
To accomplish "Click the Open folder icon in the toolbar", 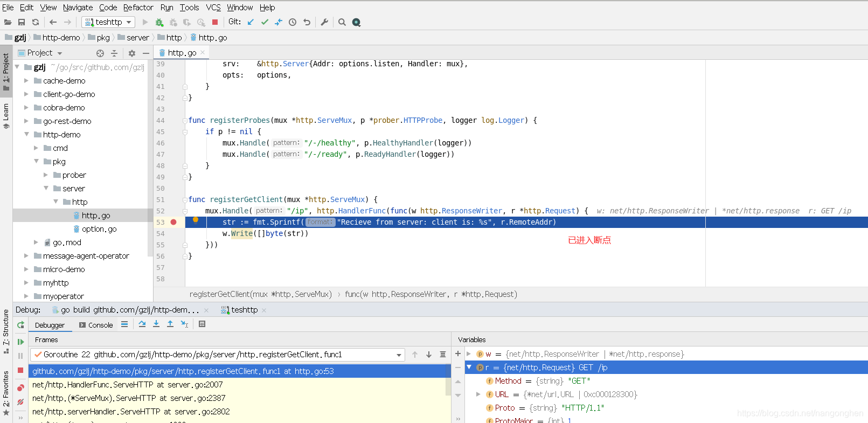I will coord(8,22).
